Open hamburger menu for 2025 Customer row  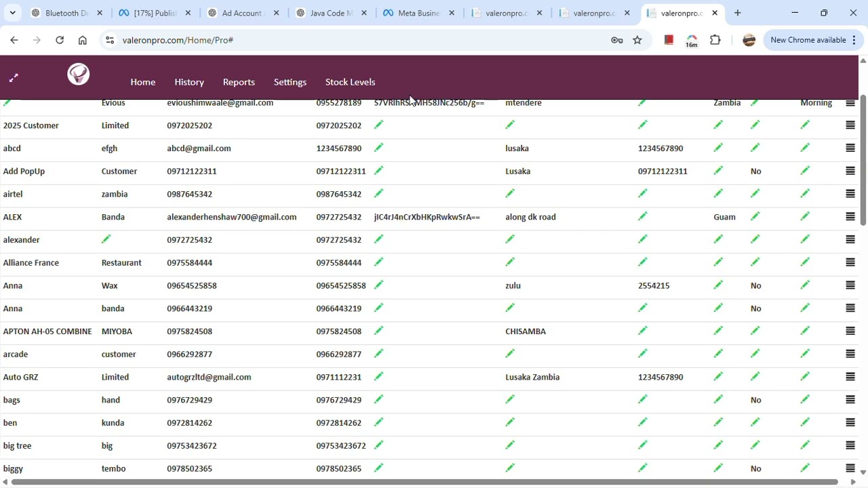pyautogui.click(x=850, y=125)
